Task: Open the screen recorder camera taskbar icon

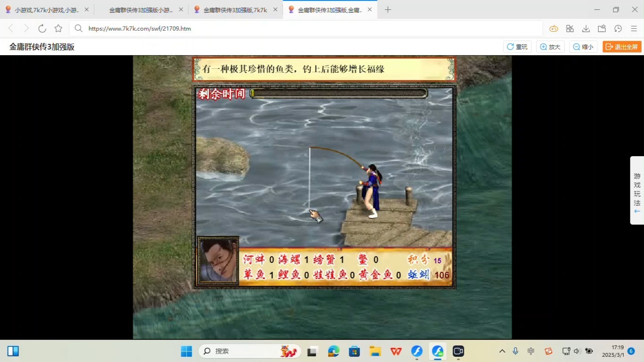Action: point(458,351)
